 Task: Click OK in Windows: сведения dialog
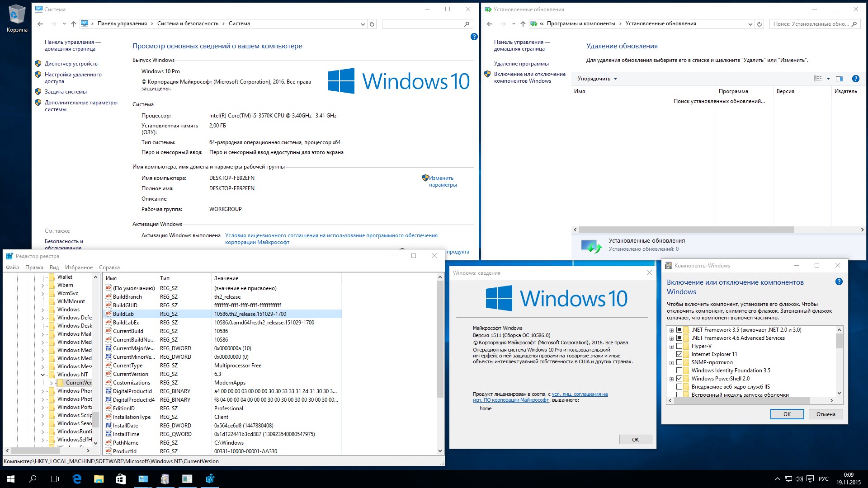tap(635, 440)
